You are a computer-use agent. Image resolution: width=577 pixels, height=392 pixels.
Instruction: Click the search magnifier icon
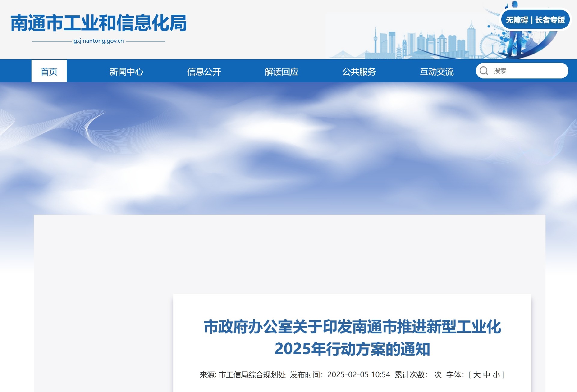click(x=484, y=71)
